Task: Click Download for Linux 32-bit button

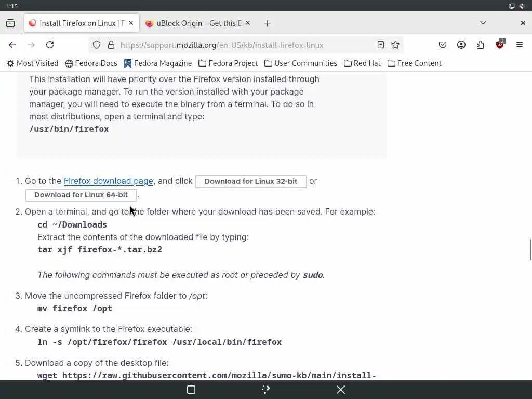Action: point(251,181)
